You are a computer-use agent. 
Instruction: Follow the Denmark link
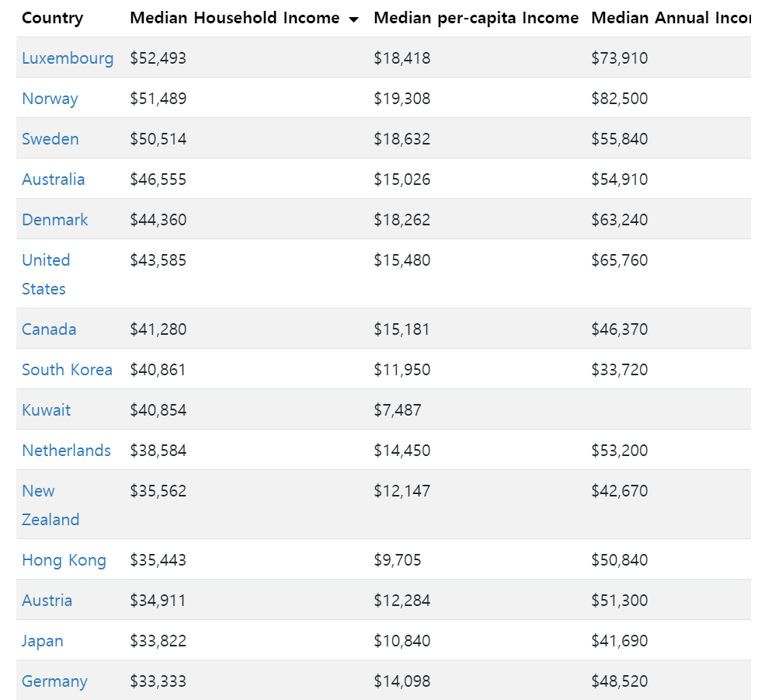(55, 220)
